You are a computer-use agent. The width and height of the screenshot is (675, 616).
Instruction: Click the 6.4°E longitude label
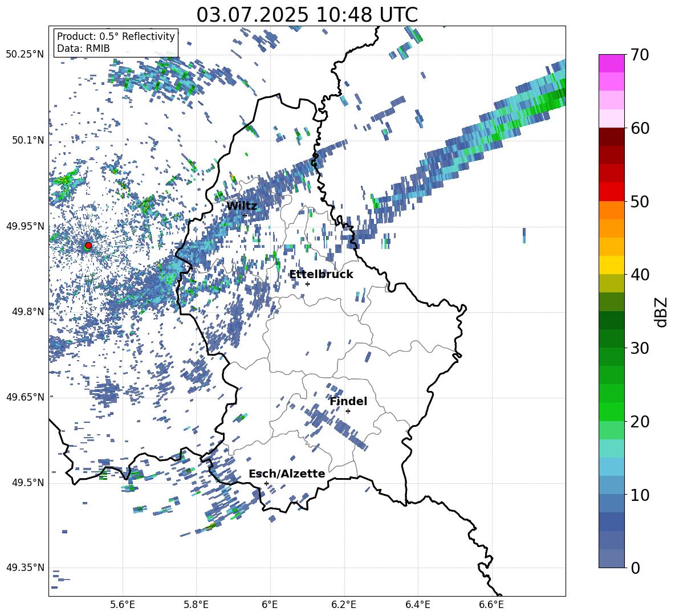click(x=417, y=605)
